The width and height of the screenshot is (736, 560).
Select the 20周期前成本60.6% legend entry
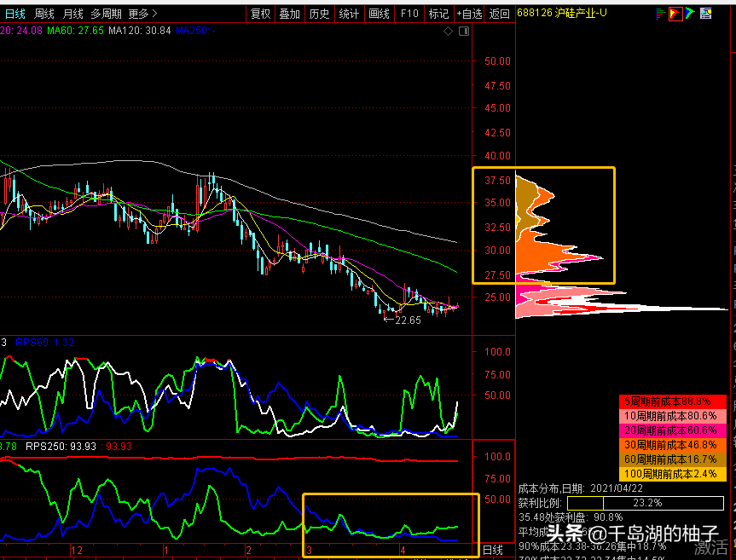pyautogui.click(x=672, y=430)
